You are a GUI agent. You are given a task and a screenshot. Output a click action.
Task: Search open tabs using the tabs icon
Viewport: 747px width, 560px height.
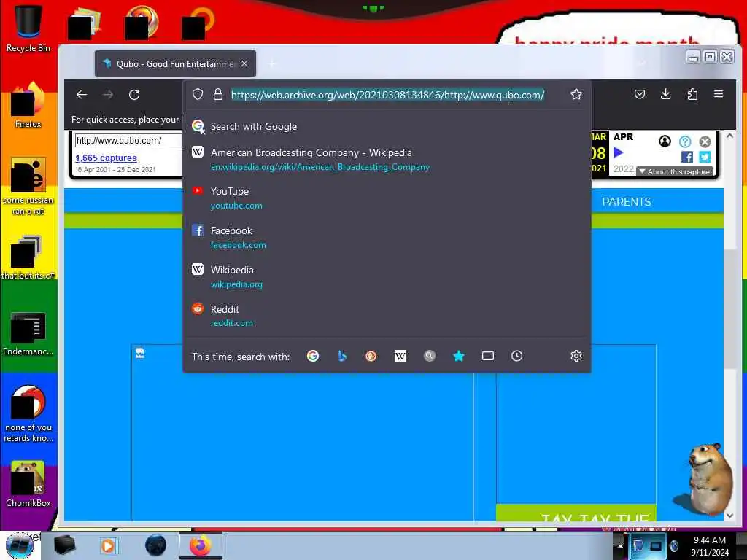[x=488, y=356]
